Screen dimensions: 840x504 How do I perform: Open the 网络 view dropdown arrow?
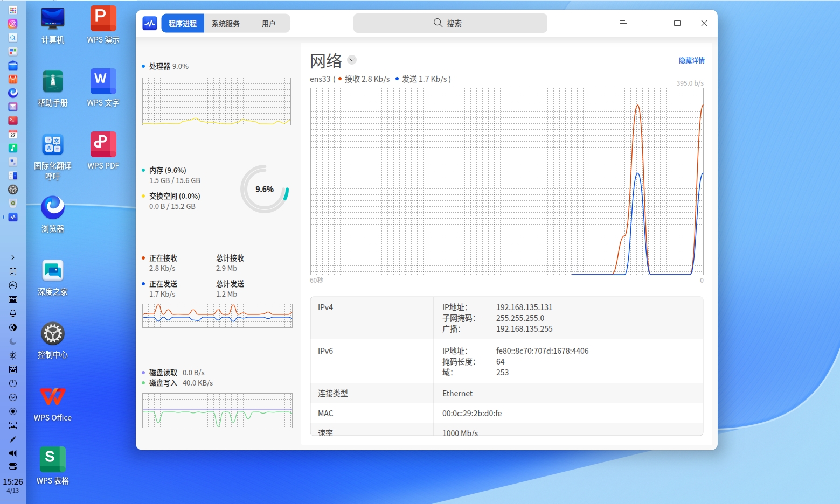(x=352, y=60)
